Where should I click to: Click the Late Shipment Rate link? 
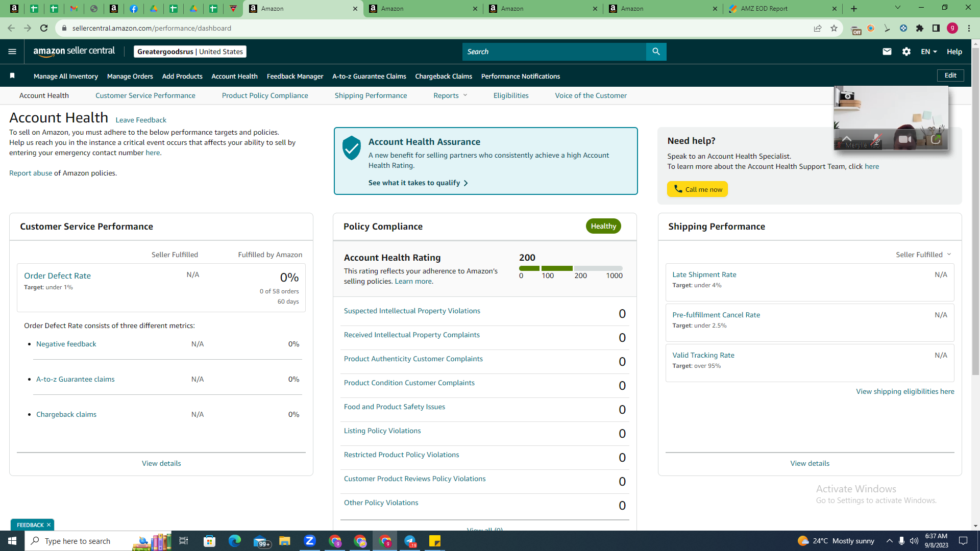point(704,274)
